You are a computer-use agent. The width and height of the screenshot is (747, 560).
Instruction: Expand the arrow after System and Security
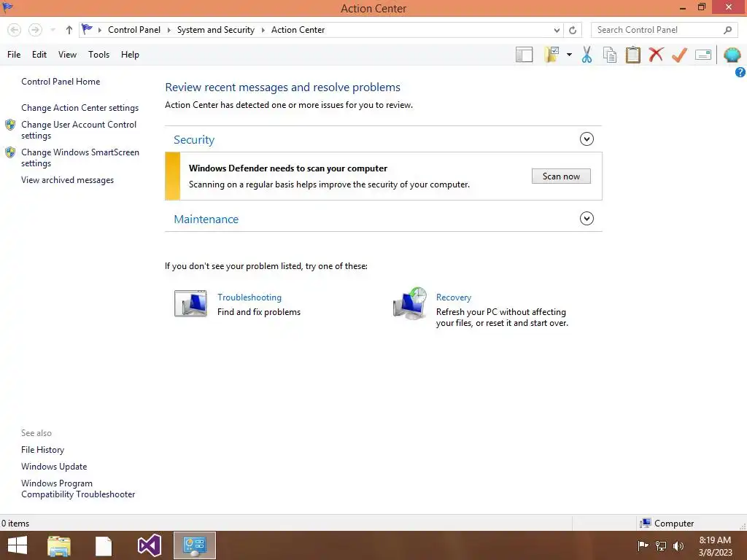[x=263, y=30]
